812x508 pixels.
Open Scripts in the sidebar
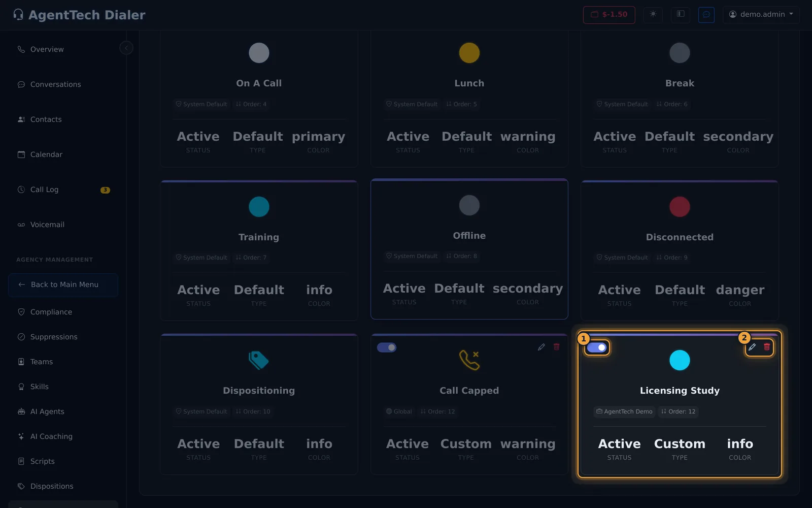pos(63,461)
